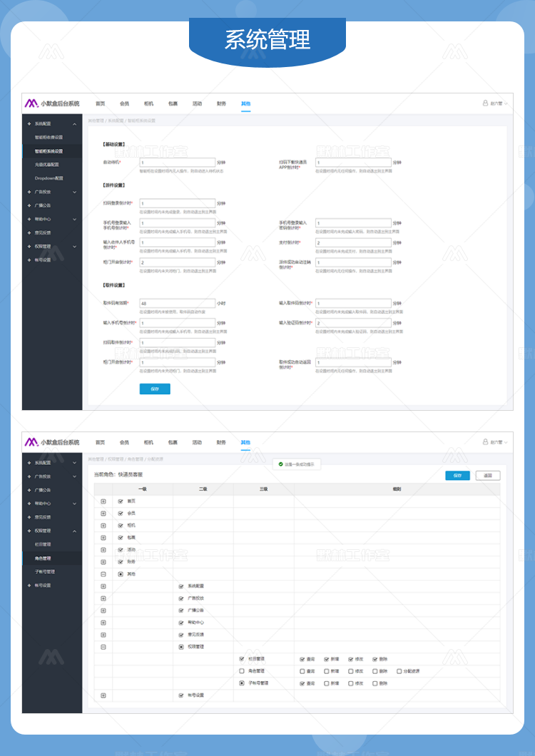The height and width of the screenshot is (756, 535).
Task: Focus the 支付倒计时 input field
Action: [x=353, y=243]
